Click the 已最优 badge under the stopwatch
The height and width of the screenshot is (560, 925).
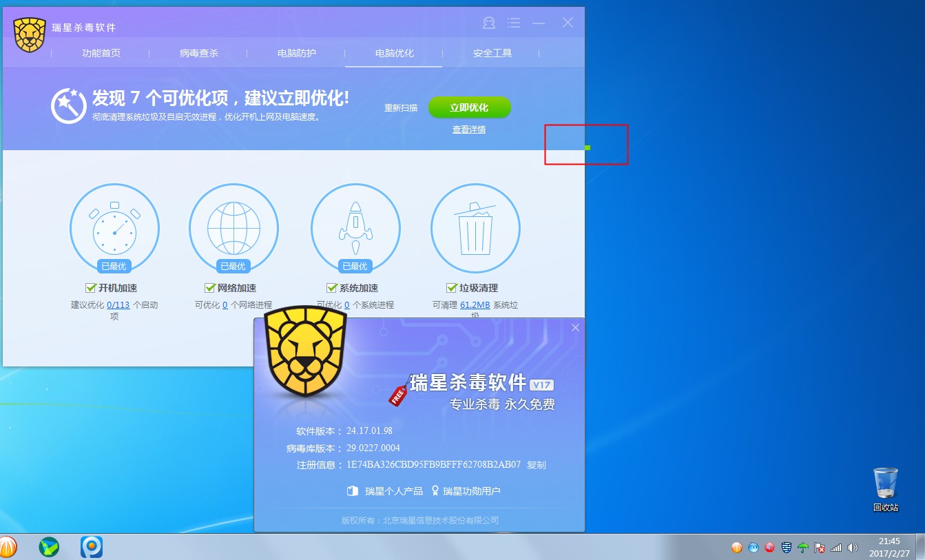[114, 267]
